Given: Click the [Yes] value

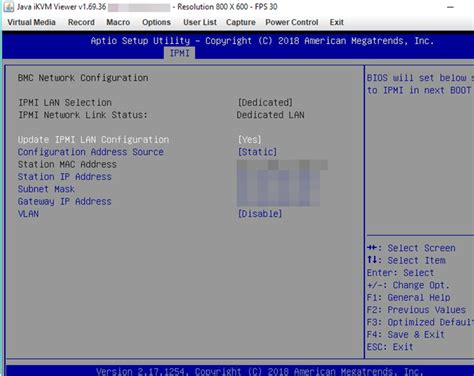Looking at the screenshot, I should 250,140.
